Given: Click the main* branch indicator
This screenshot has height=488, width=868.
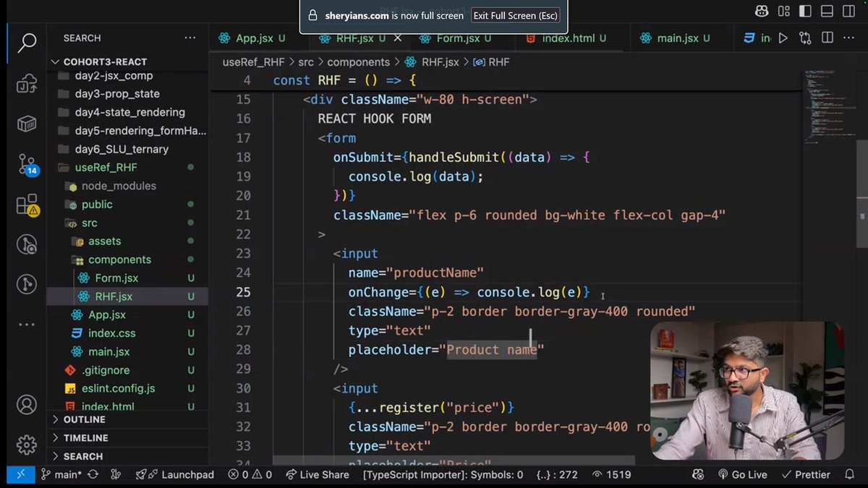Looking at the screenshot, I should (x=61, y=475).
